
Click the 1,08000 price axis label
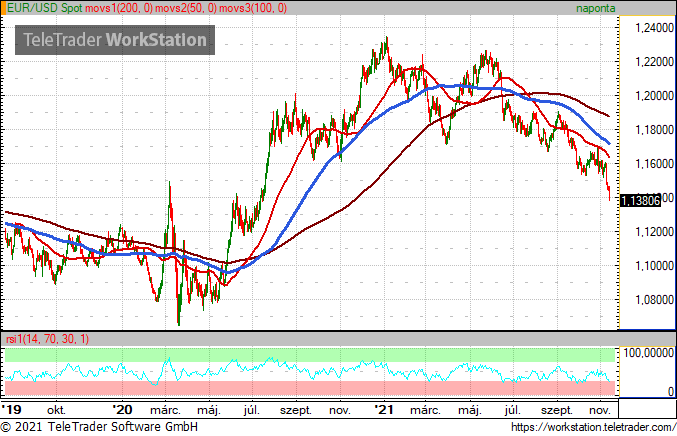click(x=654, y=300)
